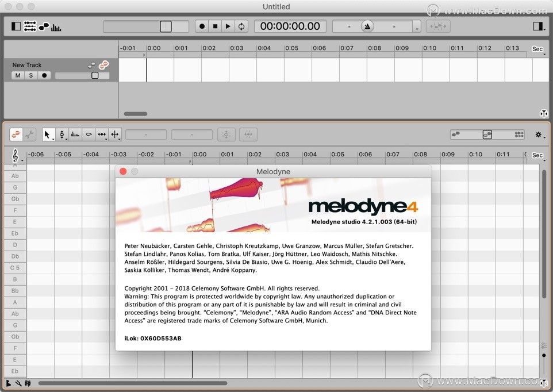Click the note blobs editor icon in top toolbar
The image size is (553, 392).
[x=44, y=26]
